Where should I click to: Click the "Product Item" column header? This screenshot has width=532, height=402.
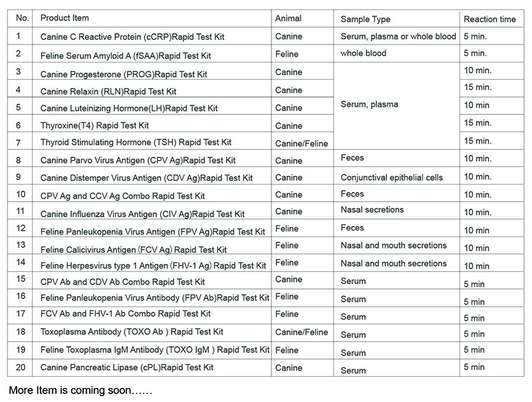tap(65, 18)
